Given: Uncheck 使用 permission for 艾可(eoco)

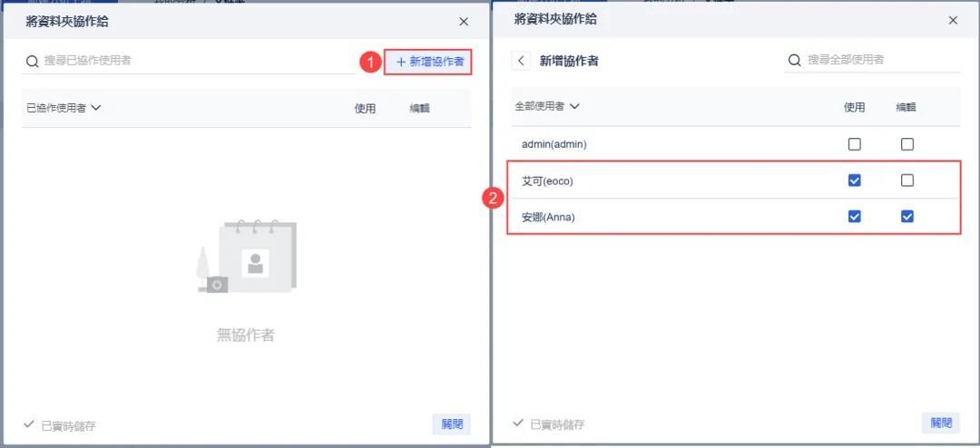Looking at the screenshot, I should (854, 180).
